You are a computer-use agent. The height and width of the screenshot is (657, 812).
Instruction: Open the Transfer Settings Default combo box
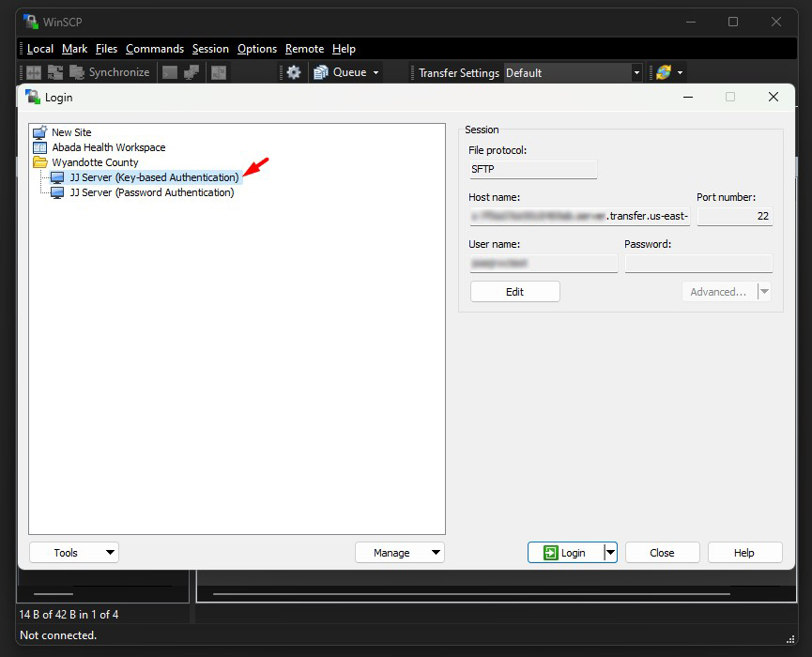coord(574,73)
